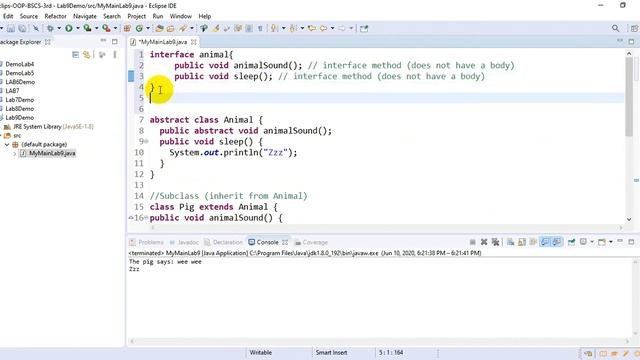Image resolution: width=640 pixels, height=360 pixels.
Task: Open the Run menu
Action: pyautogui.click(x=158, y=16)
